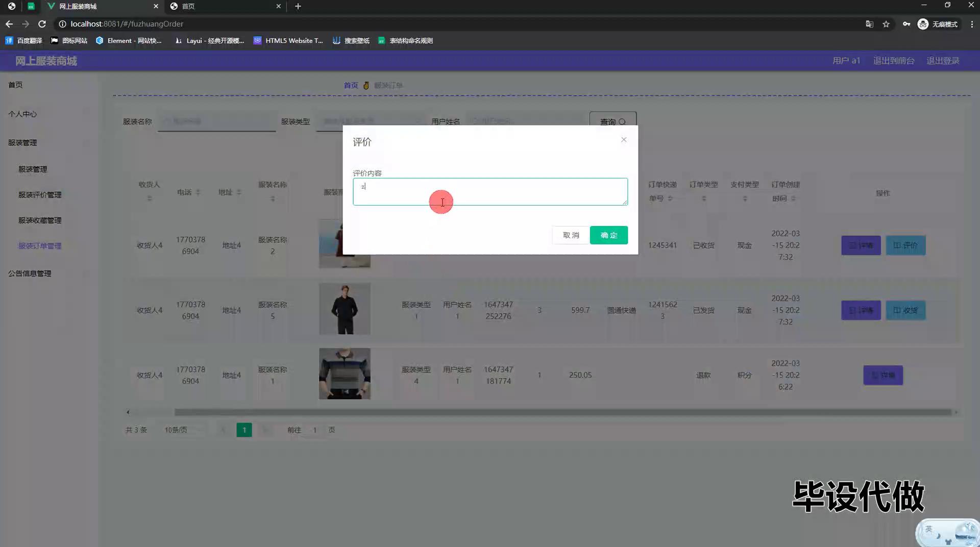Click the 取消 cancel button

[571, 235]
